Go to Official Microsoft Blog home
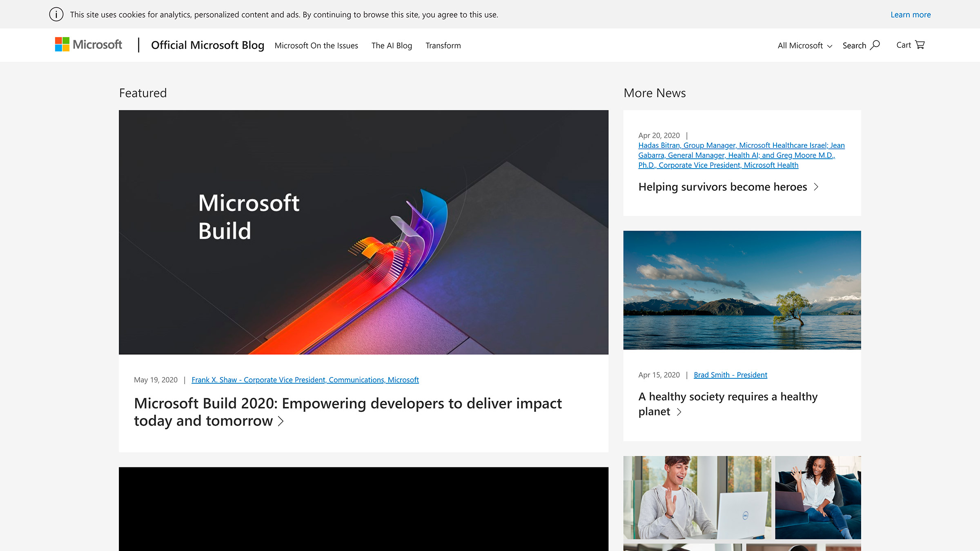The image size is (980, 551). pos(207,45)
